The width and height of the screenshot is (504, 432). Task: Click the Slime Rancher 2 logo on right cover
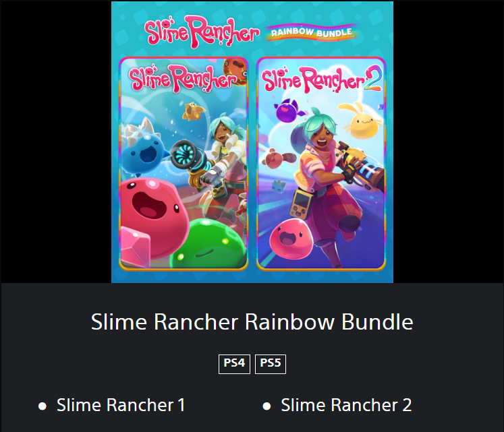[321, 80]
